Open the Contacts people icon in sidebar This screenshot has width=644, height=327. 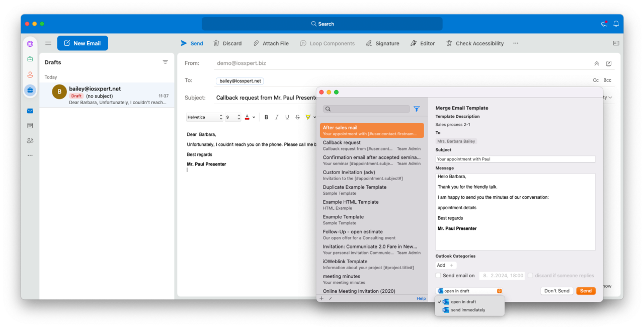tap(30, 140)
